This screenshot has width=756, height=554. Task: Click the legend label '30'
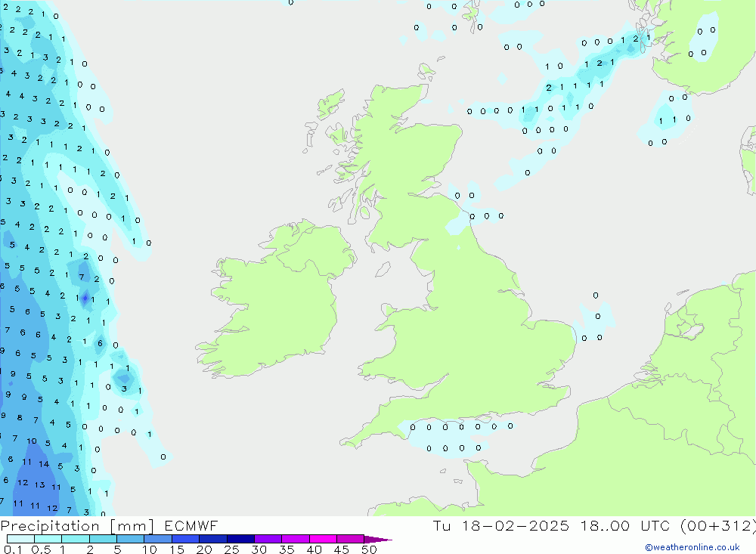point(259,549)
